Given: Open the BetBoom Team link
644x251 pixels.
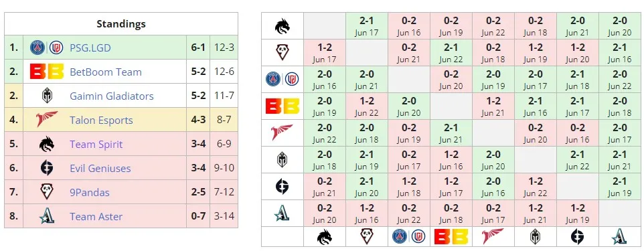Looking at the screenshot, I should [x=106, y=72].
